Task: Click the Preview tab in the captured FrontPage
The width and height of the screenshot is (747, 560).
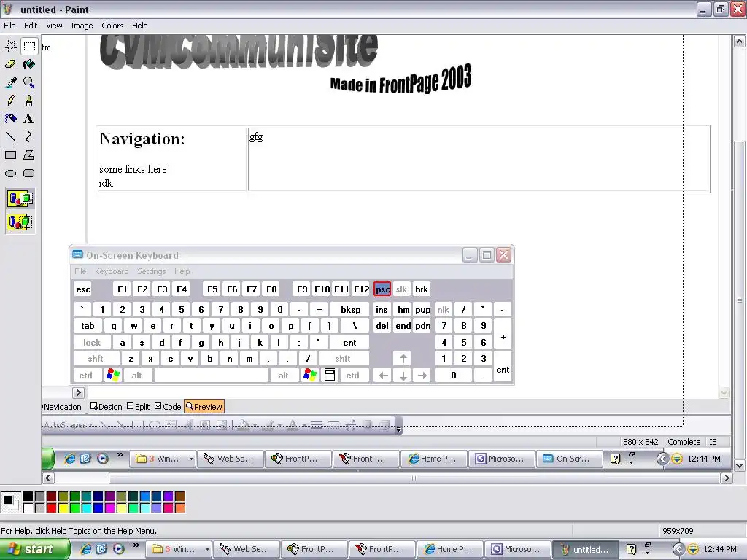Action: 204,407
